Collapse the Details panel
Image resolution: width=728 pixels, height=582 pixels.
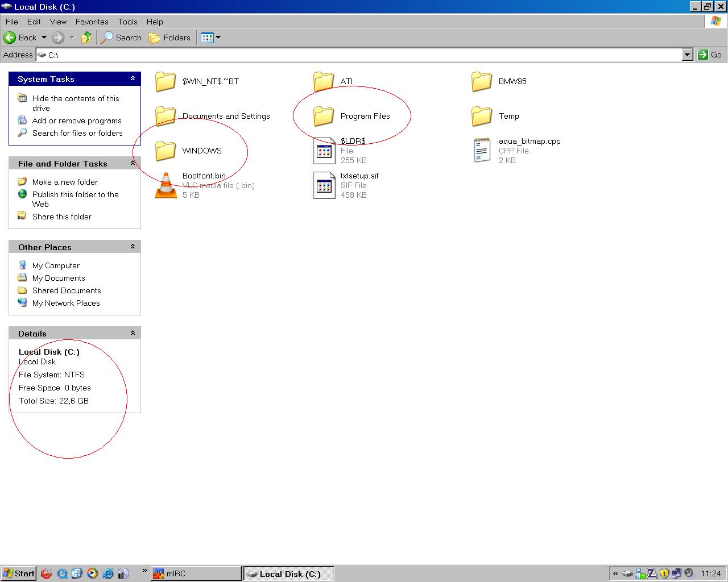coord(133,333)
